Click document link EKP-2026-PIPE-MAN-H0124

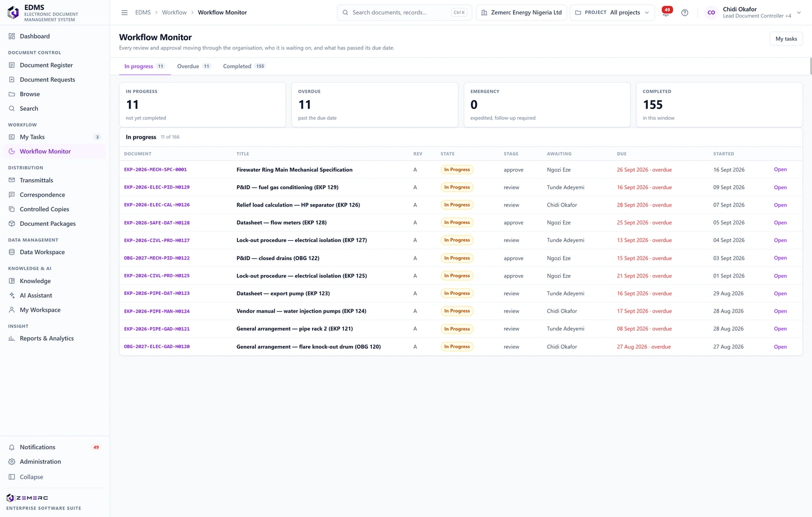coord(157,311)
